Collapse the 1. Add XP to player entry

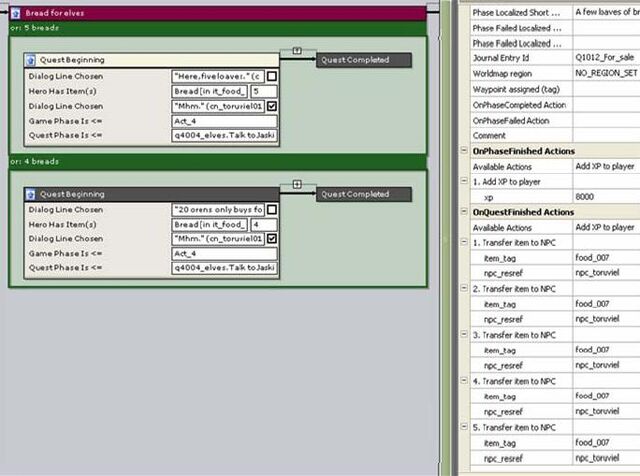[464, 180]
